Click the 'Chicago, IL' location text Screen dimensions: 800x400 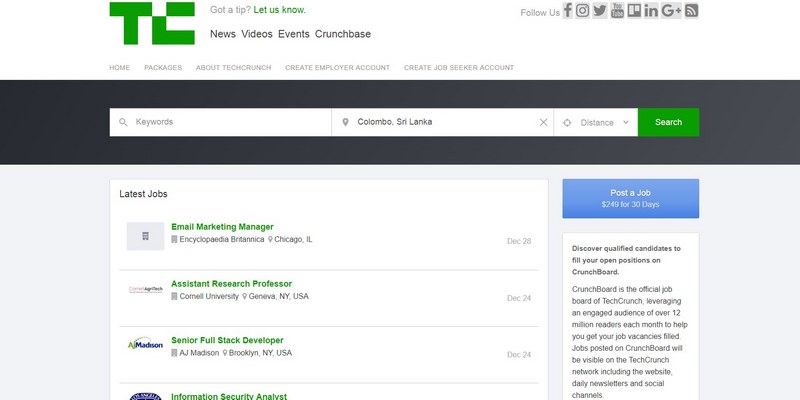point(293,239)
